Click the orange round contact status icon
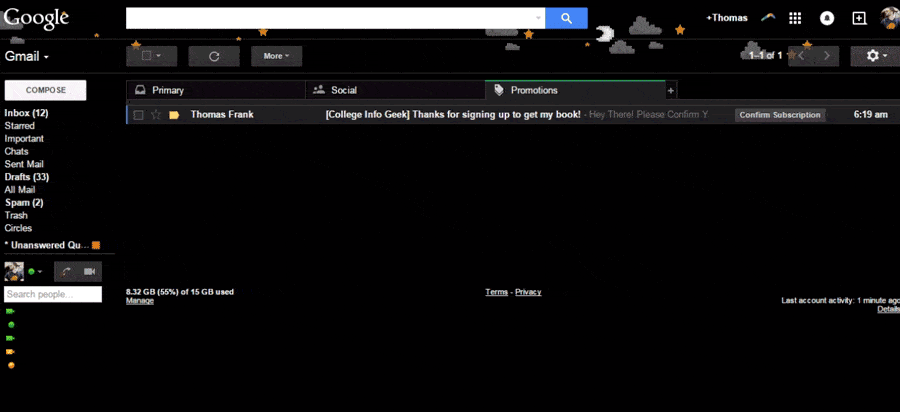Screen dimensions: 900x412 [x=11, y=366]
